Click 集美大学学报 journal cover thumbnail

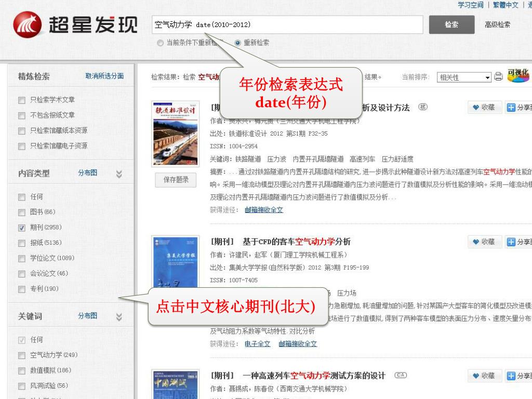(176, 262)
